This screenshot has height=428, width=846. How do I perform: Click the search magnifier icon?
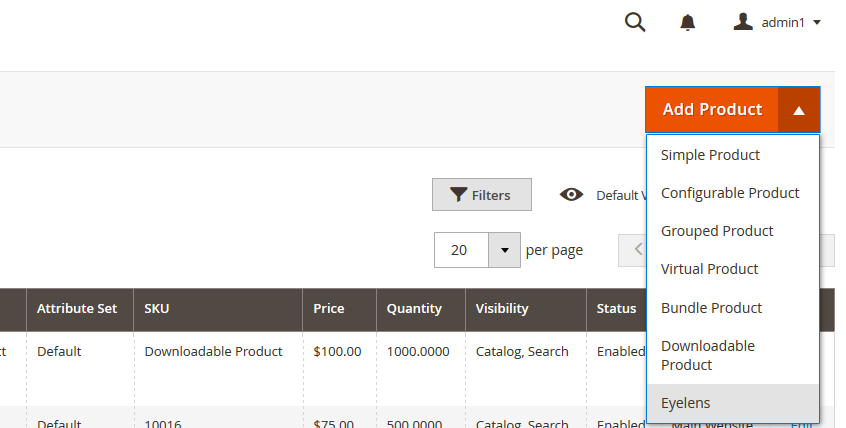[635, 22]
